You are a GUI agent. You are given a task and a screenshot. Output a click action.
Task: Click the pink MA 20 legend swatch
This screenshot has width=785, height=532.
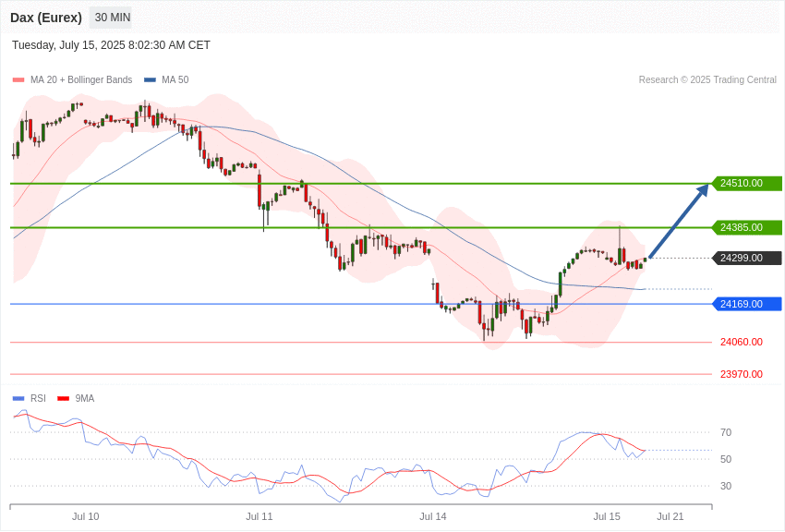pyautogui.click(x=18, y=79)
